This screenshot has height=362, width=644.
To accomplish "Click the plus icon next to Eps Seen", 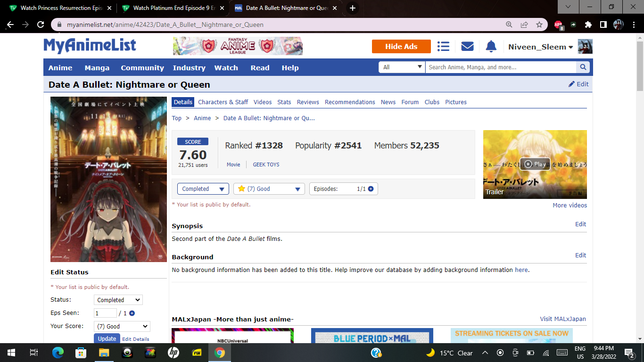I will (132, 313).
